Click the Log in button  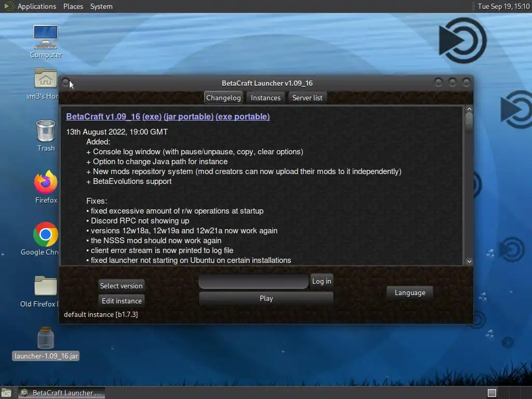(321, 281)
